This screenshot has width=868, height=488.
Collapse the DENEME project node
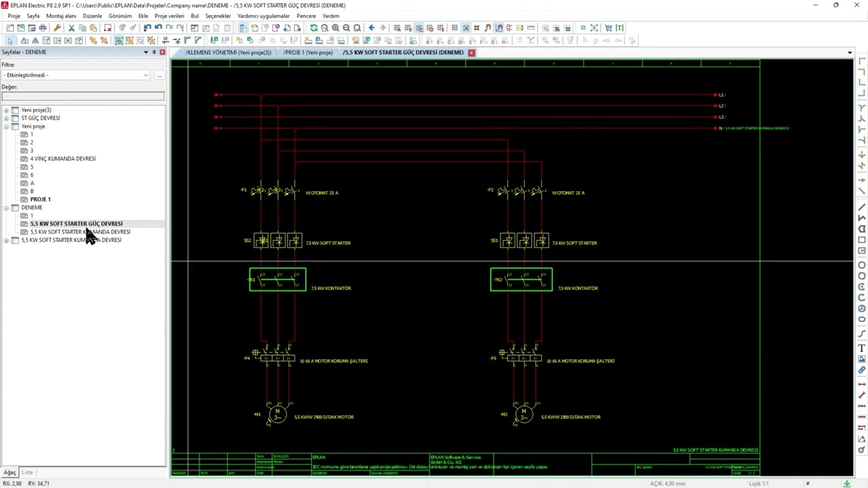coord(6,207)
